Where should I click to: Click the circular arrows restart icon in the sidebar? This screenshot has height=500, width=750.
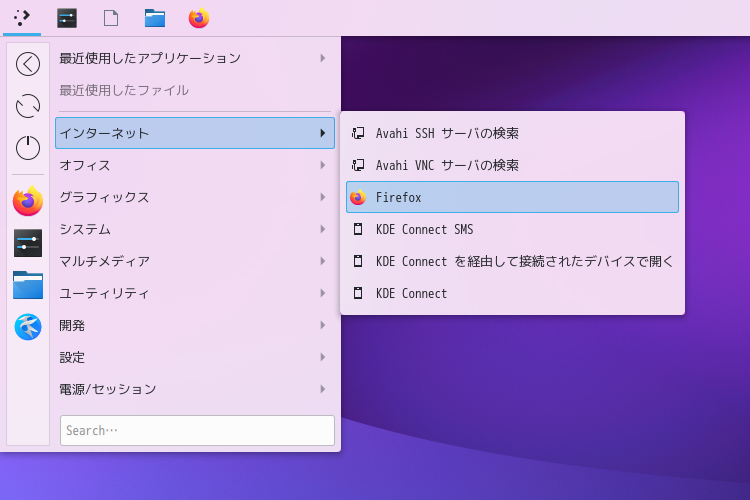28,106
